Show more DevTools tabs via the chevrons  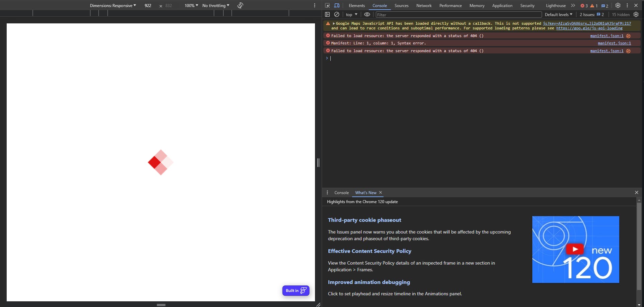pyautogui.click(x=573, y=5)
